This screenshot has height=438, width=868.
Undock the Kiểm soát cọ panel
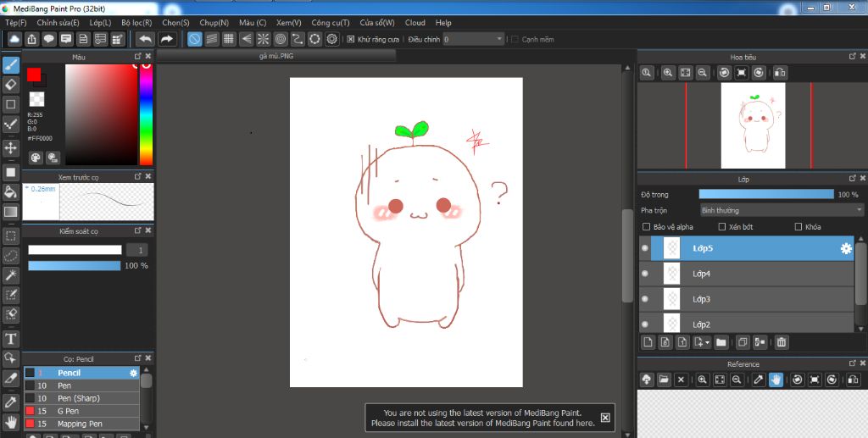click(138, 230)
